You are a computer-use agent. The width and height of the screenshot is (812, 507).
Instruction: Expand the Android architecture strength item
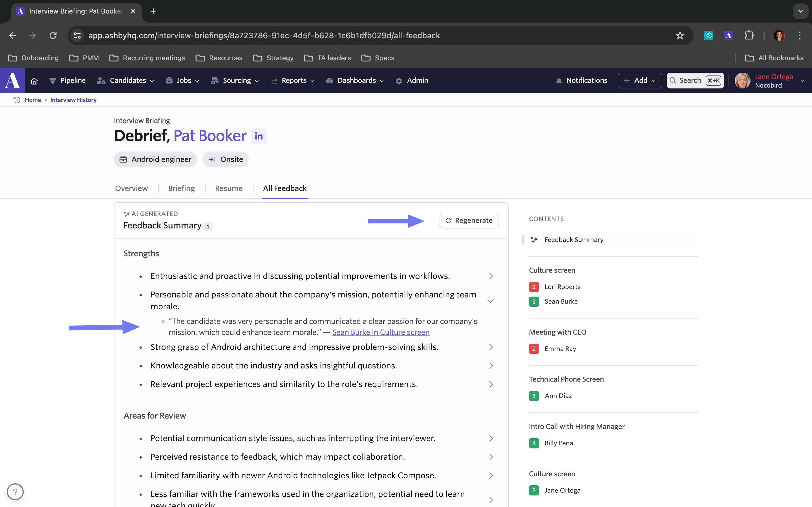pos(491,347)
